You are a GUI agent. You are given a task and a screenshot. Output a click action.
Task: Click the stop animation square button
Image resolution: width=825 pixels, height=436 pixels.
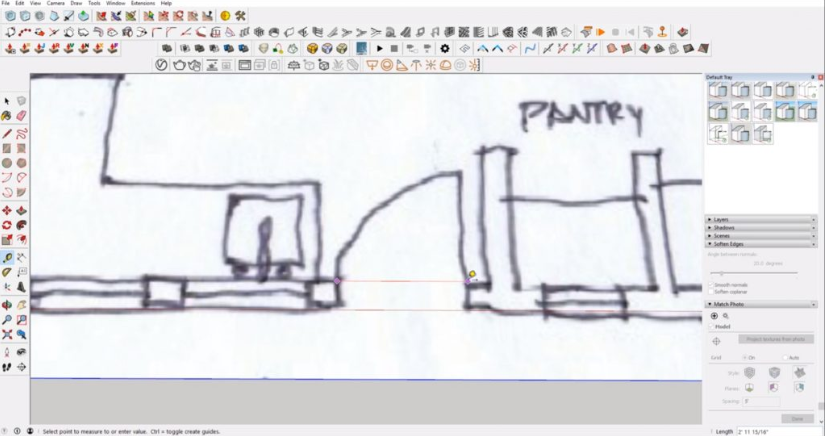click(394, 48)
